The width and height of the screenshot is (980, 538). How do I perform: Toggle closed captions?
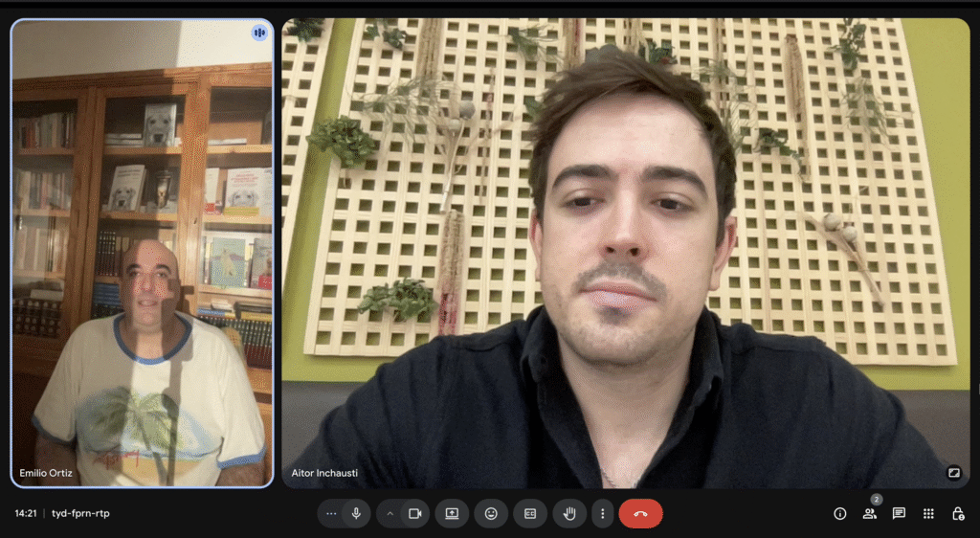(529, 513)
